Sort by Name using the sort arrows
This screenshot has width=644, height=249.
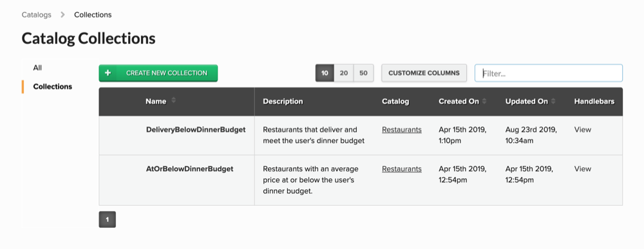[x=173, y=101]
